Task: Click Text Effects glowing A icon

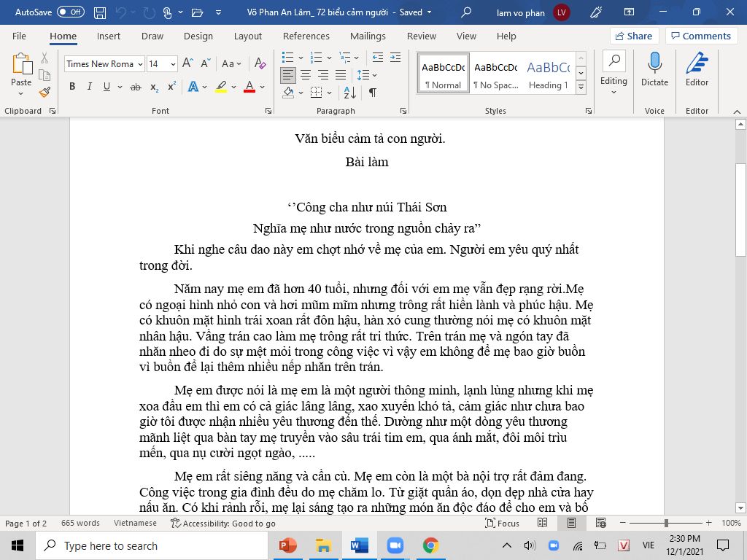Action: pos(193,87)
